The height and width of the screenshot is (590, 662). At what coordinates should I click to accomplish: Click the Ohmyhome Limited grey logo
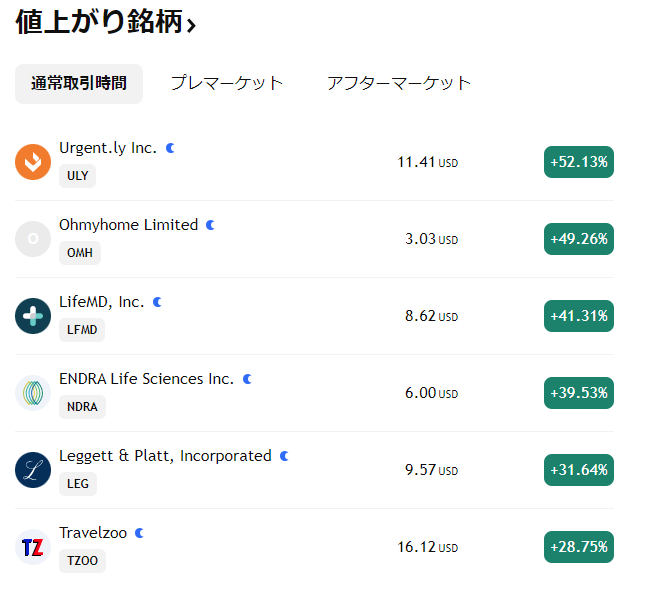click(33, 239)
